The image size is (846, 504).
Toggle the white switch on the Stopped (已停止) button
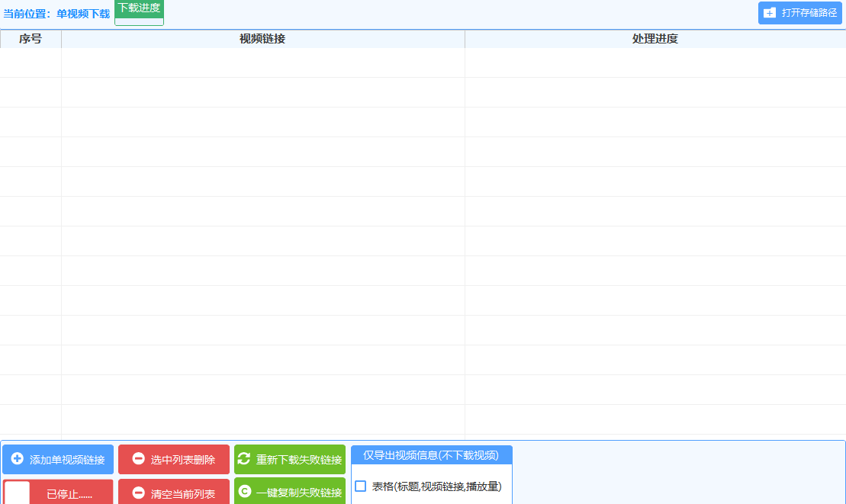[x=17, y=493]
